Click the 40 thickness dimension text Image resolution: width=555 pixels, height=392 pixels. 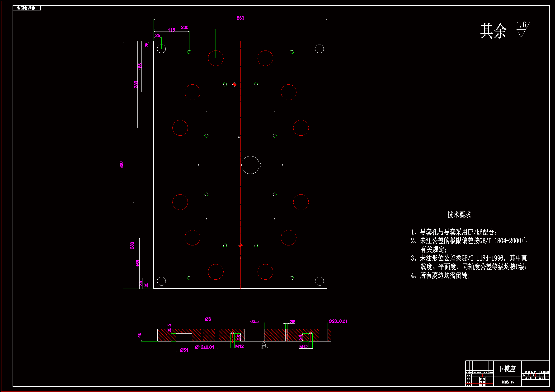point(139,335)
